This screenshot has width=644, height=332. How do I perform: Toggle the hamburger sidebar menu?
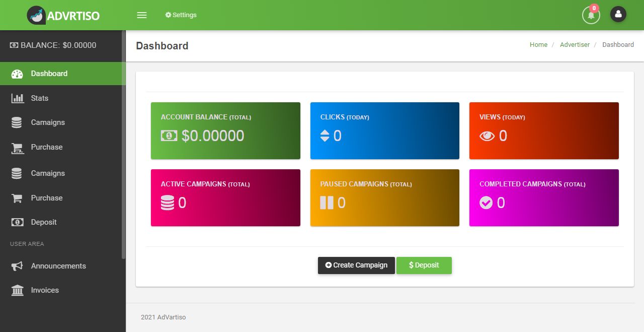tap(142, 15)
